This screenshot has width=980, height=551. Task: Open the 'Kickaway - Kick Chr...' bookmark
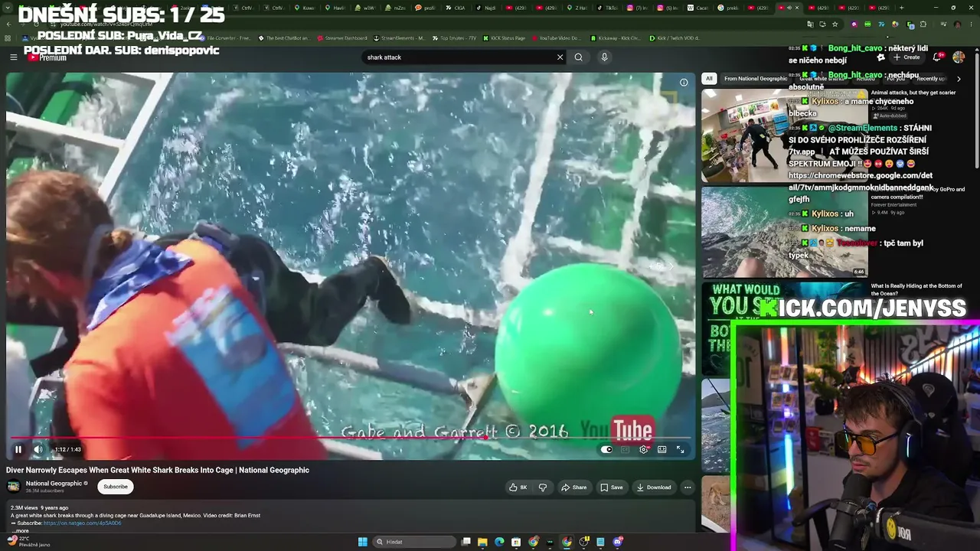coord(616,37)
